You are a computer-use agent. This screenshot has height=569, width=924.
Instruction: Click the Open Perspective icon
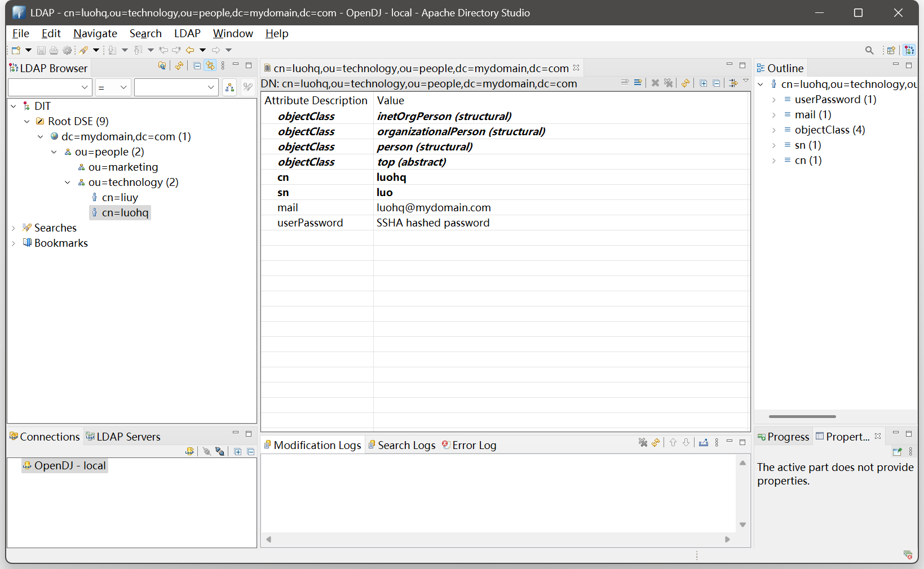[891, 50]
